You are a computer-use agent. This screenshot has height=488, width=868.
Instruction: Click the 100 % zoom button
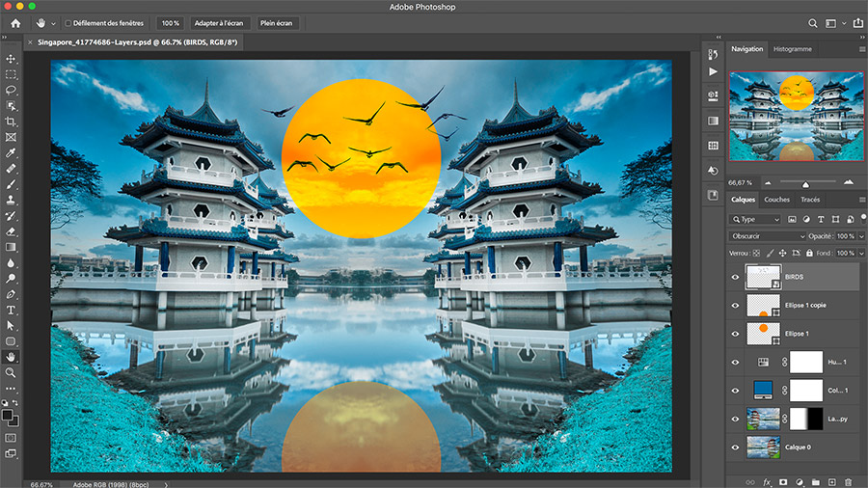coord(170,23)
